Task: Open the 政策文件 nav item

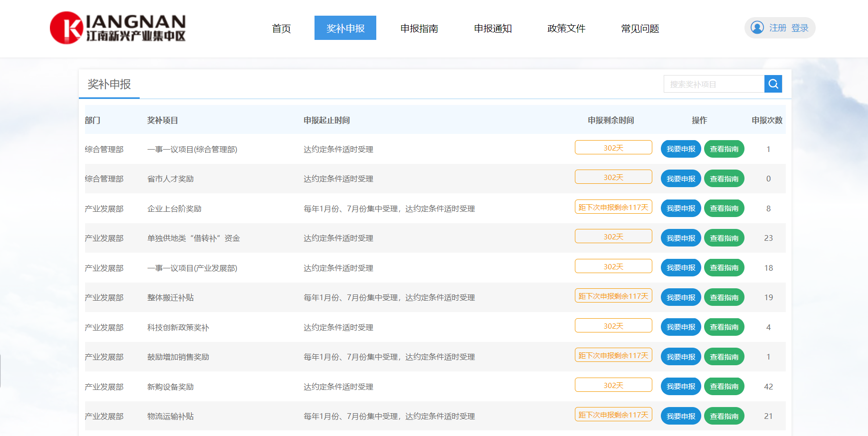Action: 566,28
